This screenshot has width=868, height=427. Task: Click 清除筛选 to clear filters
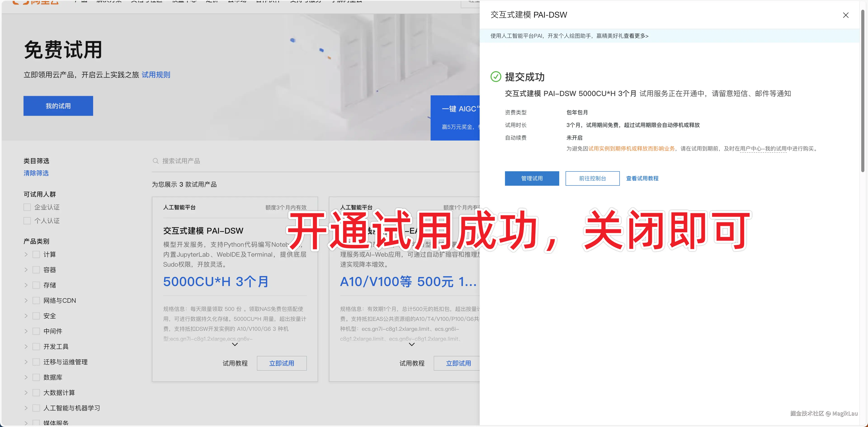tap(36, 173)
